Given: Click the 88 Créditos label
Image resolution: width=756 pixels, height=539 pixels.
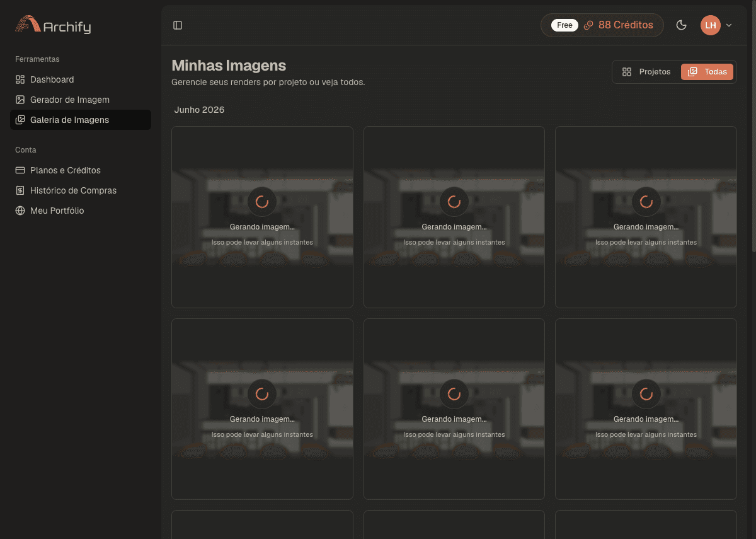Looking at the screenshot, I should [626, 25].
